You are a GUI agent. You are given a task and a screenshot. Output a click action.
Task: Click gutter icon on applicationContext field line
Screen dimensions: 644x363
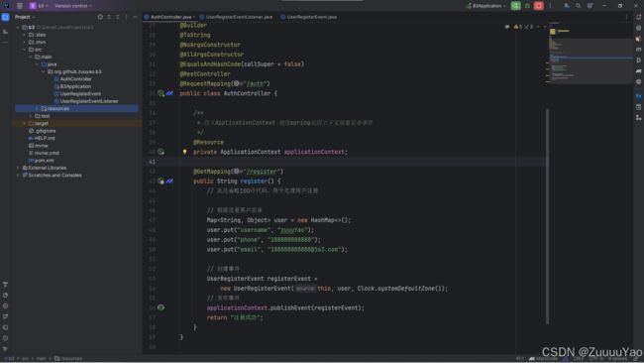coord(161,152)
